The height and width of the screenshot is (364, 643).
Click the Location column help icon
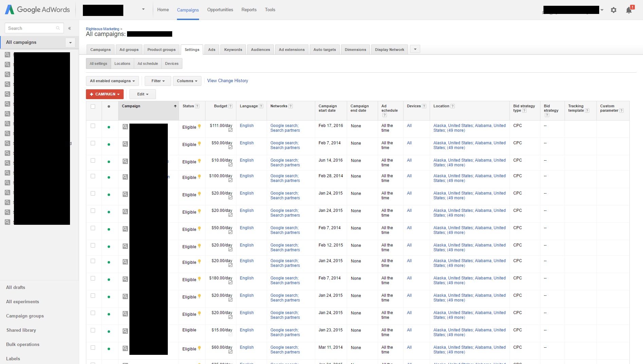click(453, 106)
